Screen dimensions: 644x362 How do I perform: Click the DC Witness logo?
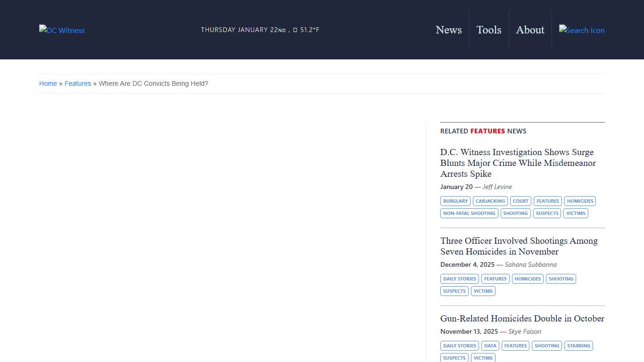[x=62, y=30]
